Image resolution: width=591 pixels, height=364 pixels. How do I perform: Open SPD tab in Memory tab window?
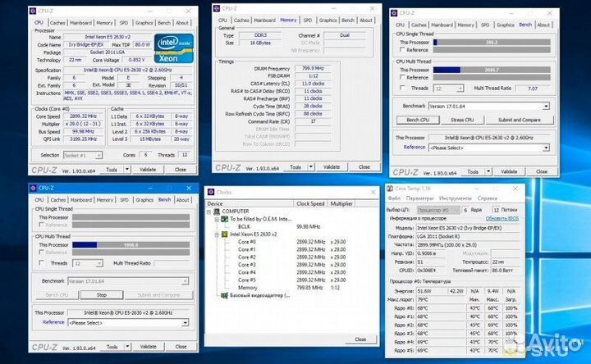[x=308, y=20]
